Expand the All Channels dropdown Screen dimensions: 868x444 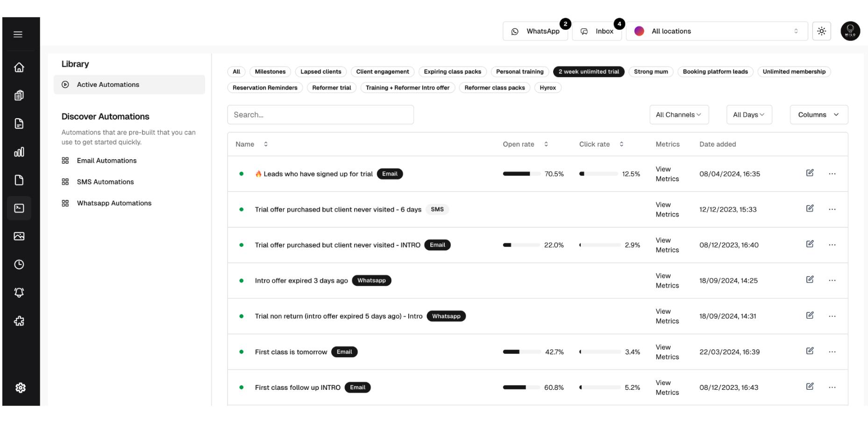[x=679, y=115]
